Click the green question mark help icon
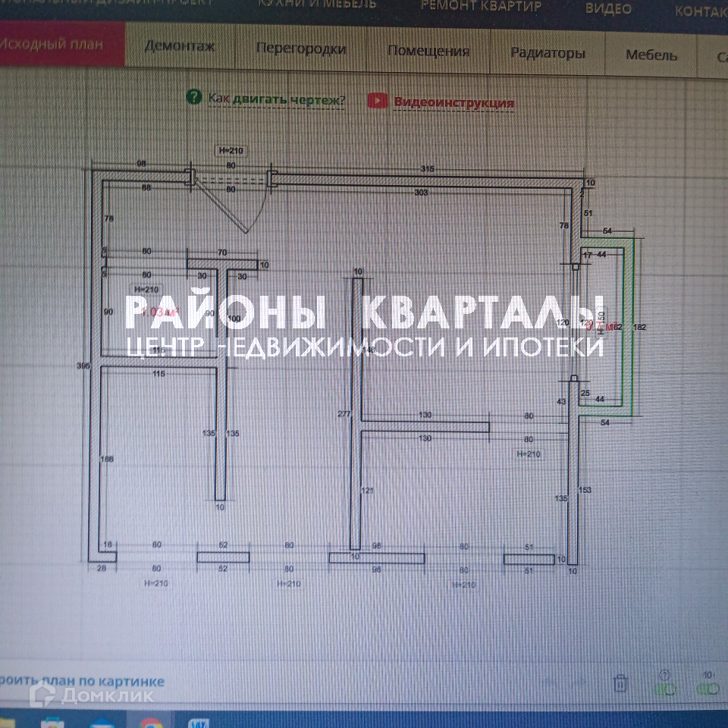 [x=193, y=97]
